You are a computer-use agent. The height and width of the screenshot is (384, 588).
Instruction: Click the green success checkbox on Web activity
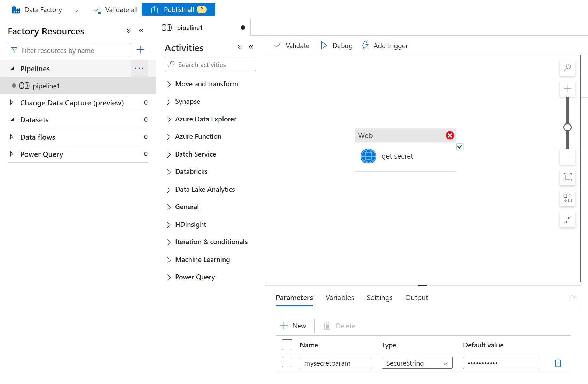point(460,147)
